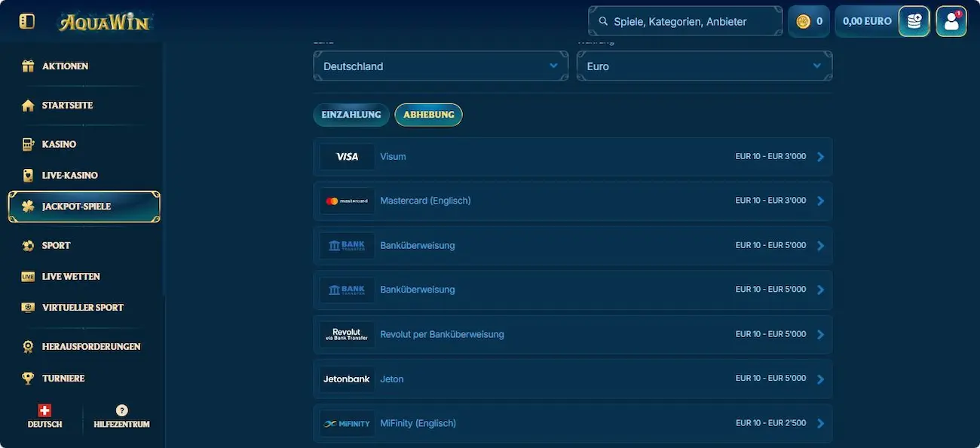Click the VISA logo
980x448 pixels.
point(347,157)
